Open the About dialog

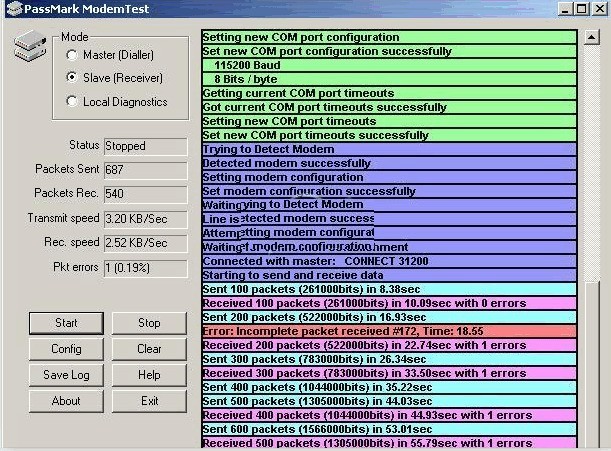click(66, 401)
